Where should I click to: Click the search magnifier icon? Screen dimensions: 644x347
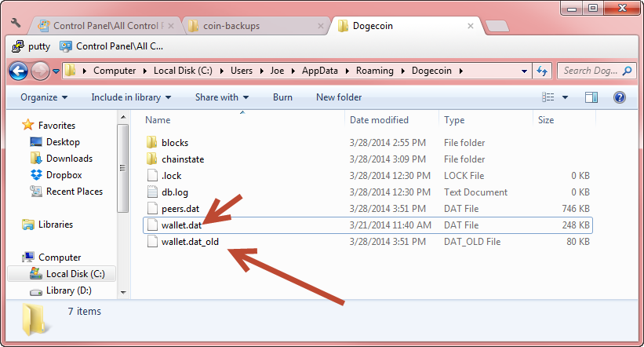(x=627, y=71)
